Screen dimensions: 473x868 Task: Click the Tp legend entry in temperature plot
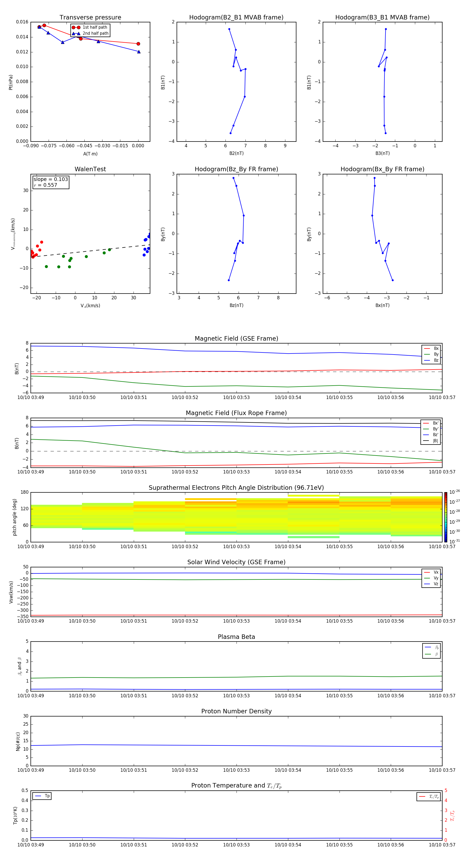(42, 796)
